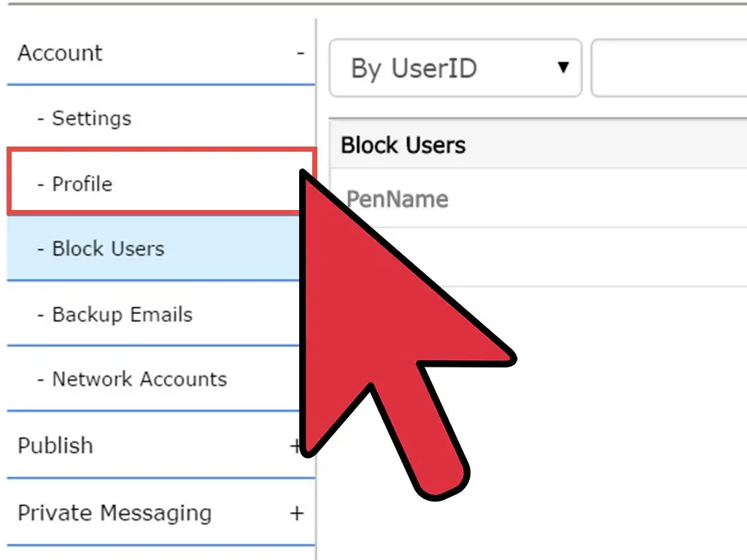The width and height of the screenshot is (747, 560).
Task: Click the Private Messaging section label
Action: 115,513
